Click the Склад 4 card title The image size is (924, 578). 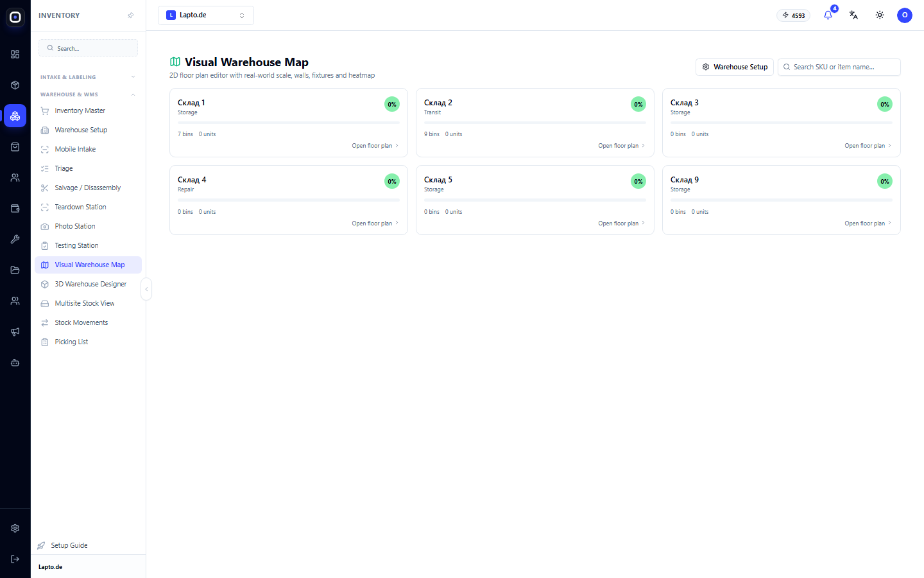[x=192, y=180]
